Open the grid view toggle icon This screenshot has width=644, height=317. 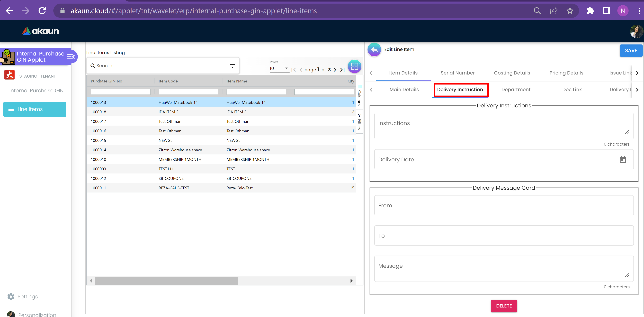point(354,67)
